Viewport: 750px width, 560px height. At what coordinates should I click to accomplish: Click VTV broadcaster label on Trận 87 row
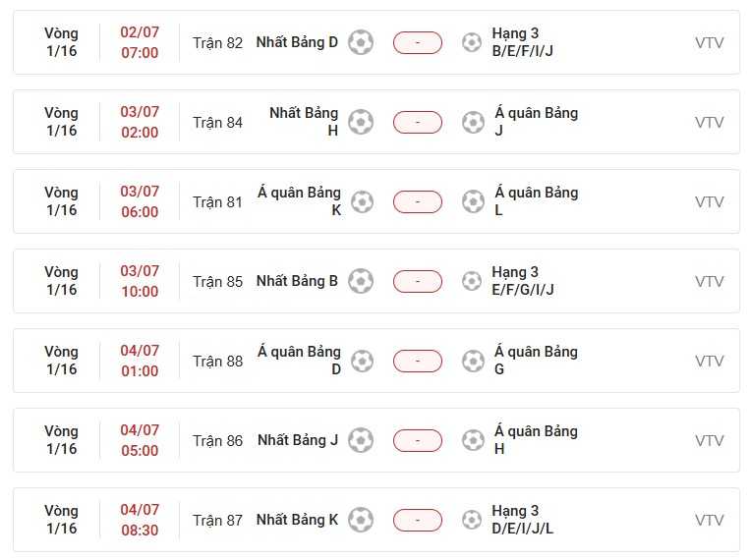point(710,520)
